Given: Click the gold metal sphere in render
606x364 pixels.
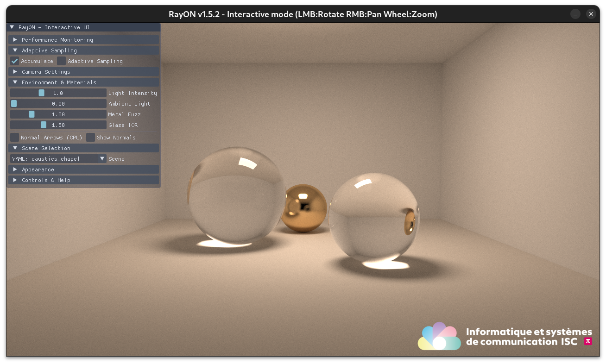Looking at the screenshot, I should click(x=304, y=208).
